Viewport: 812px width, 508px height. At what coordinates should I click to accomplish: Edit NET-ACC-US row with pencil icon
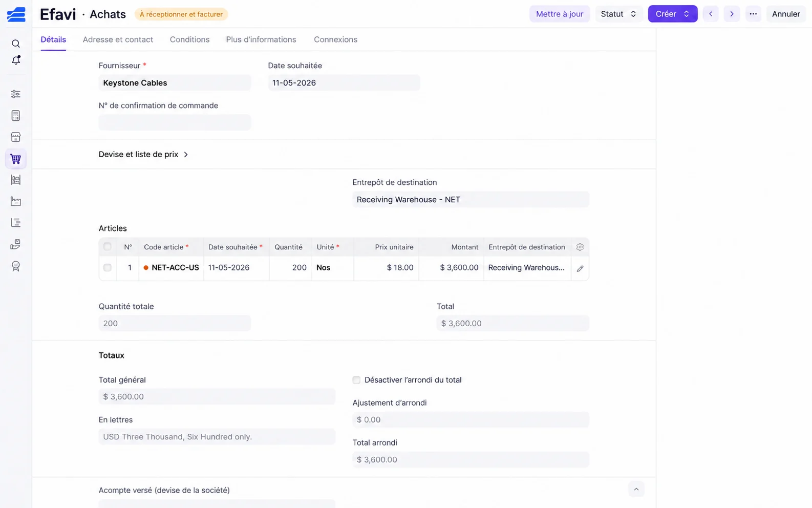pyautogui.click(x=580, y=268)
